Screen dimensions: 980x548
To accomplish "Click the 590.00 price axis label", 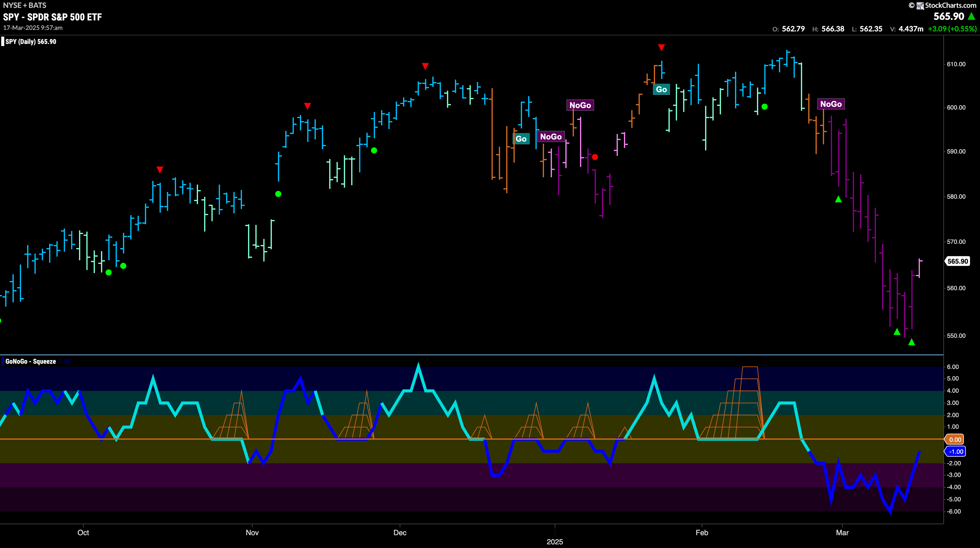I will tap(956, 151).
